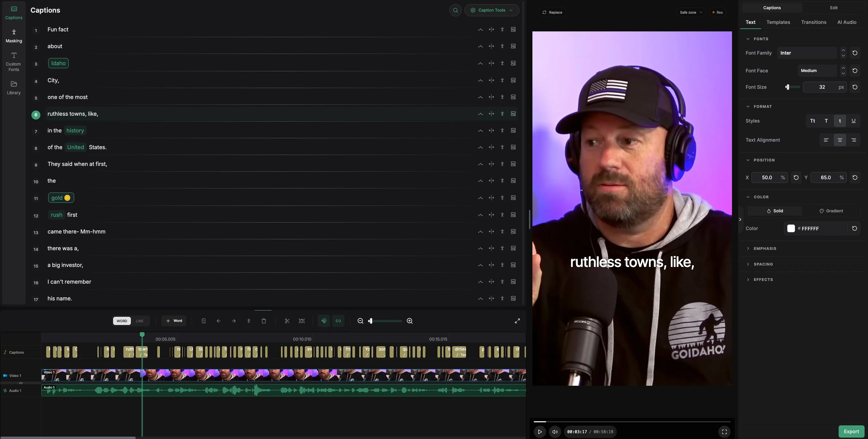Open the Transitions tab
The width and height of the screenshot is (868, 439).
[x=814, y=22]
